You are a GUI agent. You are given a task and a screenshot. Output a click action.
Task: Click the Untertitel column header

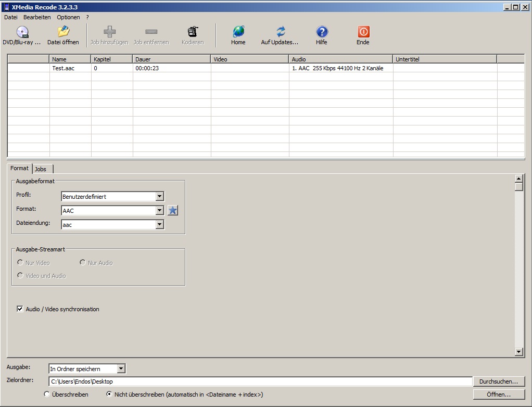pyautogui.click(x=445, y=59)
